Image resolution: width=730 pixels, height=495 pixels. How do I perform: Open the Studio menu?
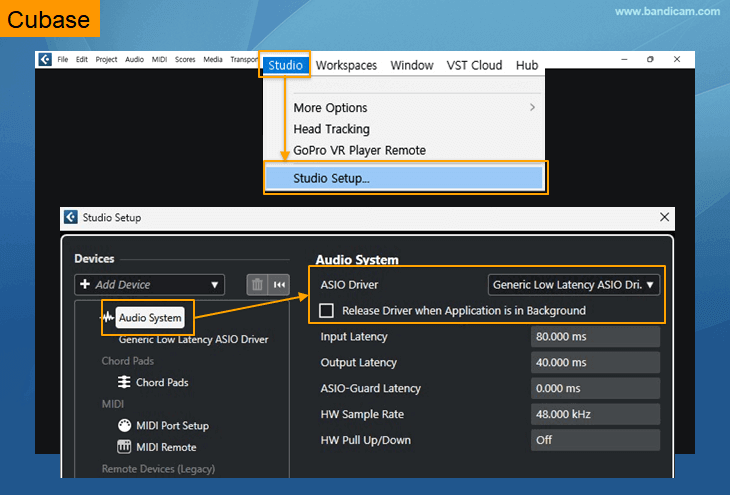(x=285, y=65)
